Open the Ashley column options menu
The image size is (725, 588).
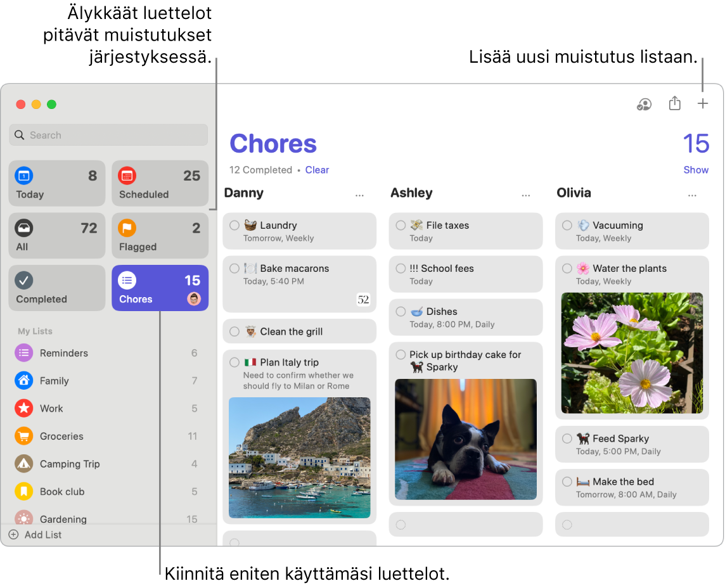click(x=526, y=196)
